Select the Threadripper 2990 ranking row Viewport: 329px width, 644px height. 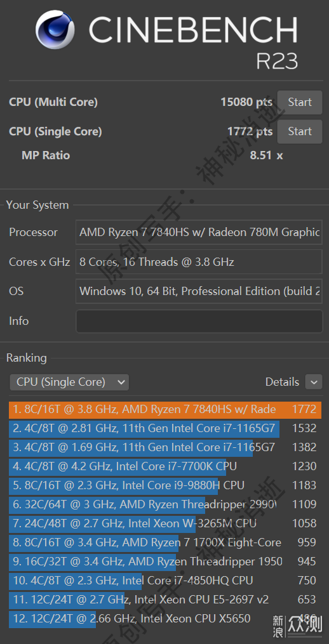tap(165, 504)
